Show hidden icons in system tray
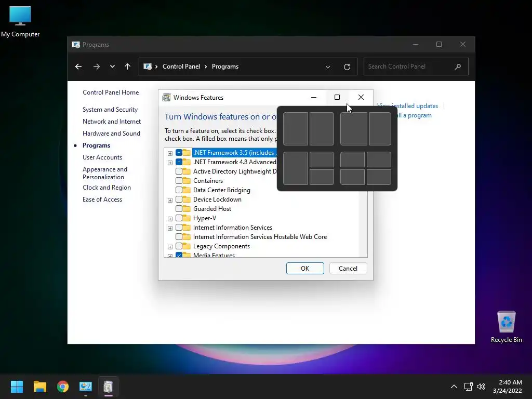532x399 pixels. tap(454, 387)
